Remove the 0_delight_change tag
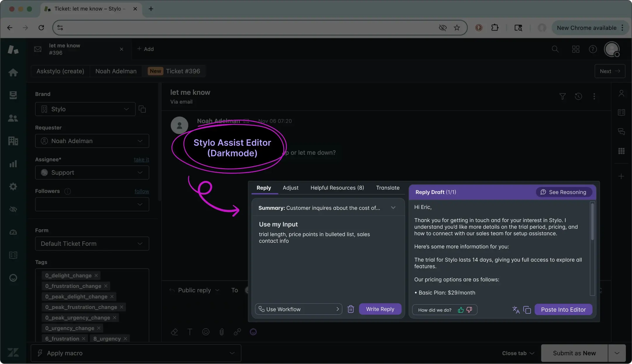 pos(96,275)
